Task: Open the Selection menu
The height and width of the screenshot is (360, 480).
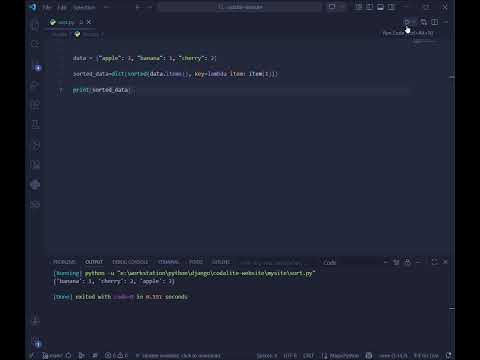Action: coord(84,7)
